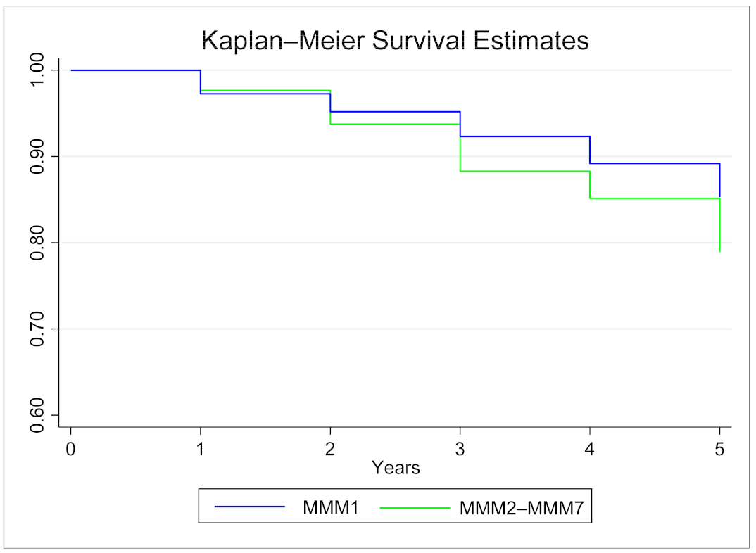Click the green curve's final drop at year 5
Screen dimensions: 756x553
719,225
